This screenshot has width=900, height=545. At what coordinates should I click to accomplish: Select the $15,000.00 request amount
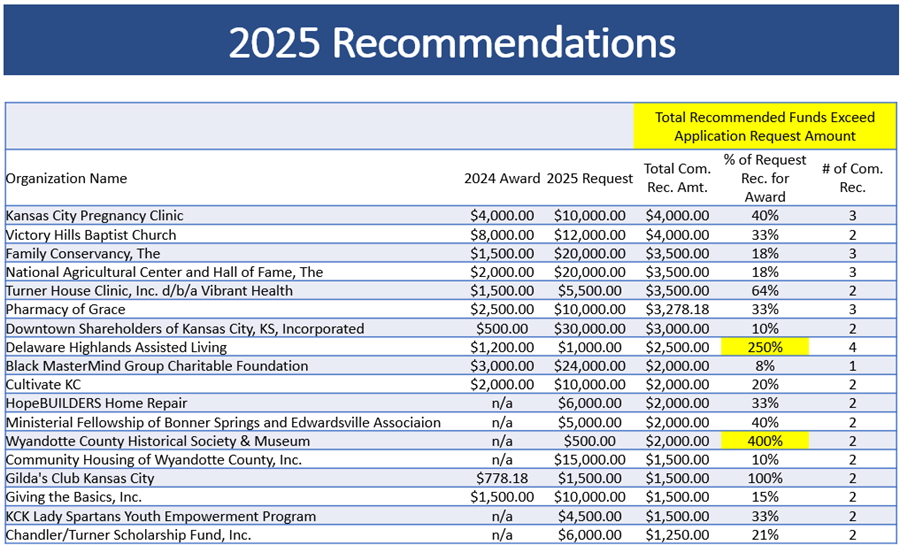pos(589,460)
